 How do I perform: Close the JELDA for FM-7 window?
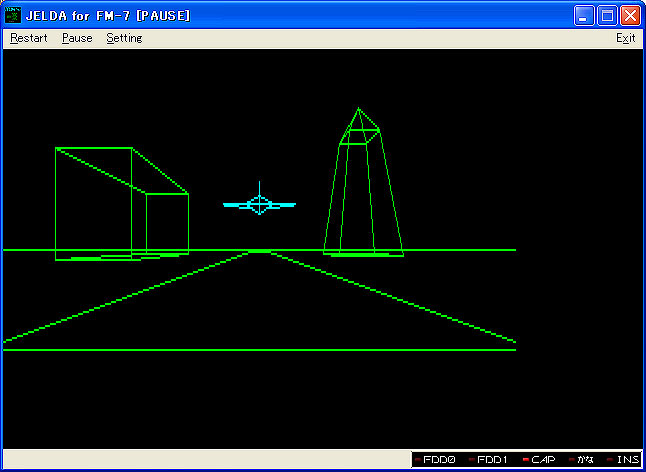pos(630,16)
